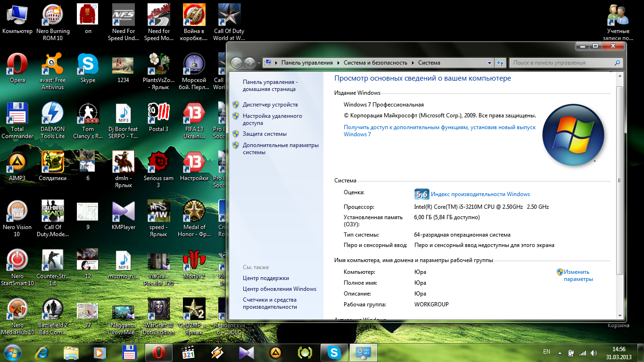The width and height of the screenshot is (644, 362).
Task: Expand the arrow after Система и безопасность breadcrumb
Action: (x=413, y=63)
